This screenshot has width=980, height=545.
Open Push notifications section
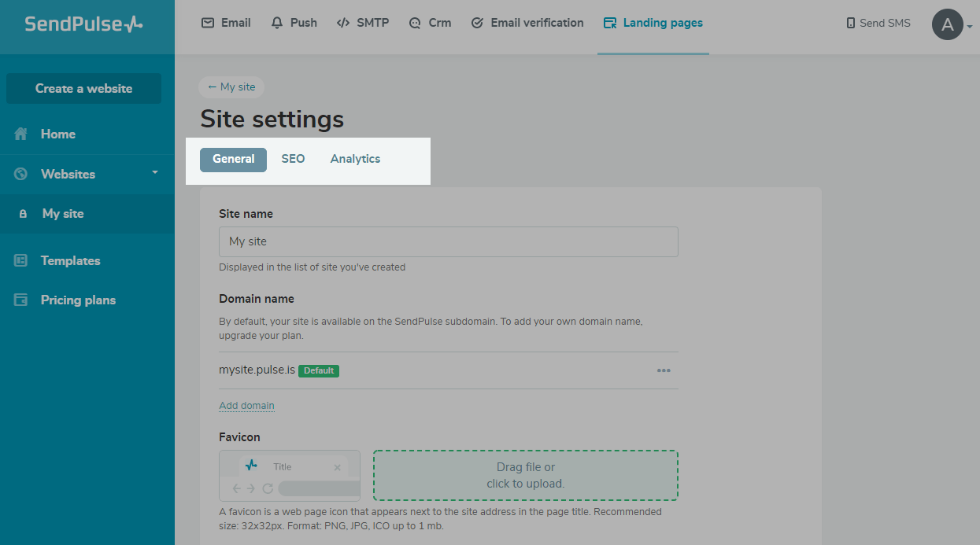(x=294, y=23)
